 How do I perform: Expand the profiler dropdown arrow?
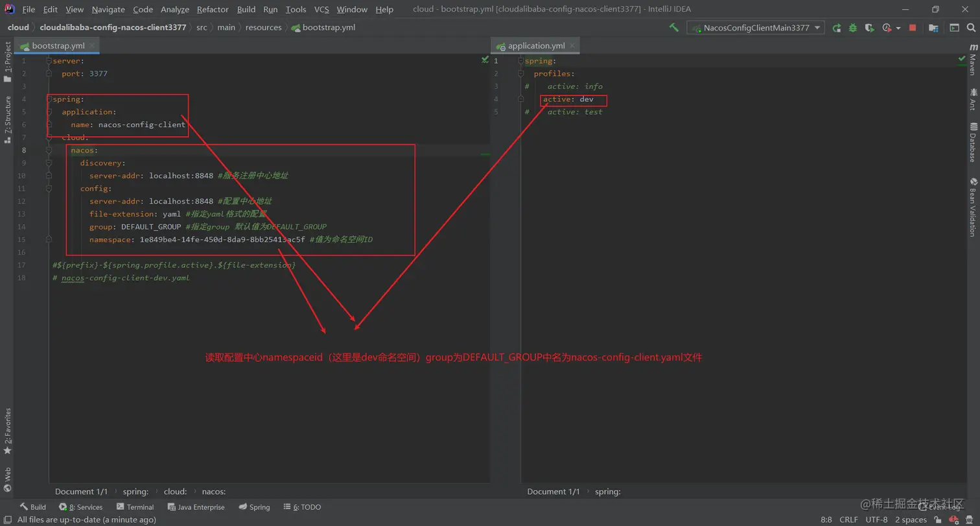[898, 28]
